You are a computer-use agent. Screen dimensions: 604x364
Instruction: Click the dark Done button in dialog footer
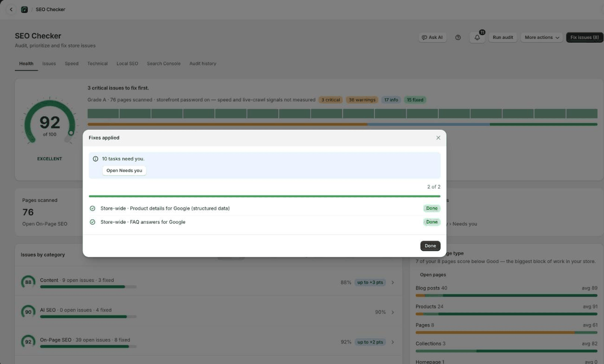tap(430, 246)
